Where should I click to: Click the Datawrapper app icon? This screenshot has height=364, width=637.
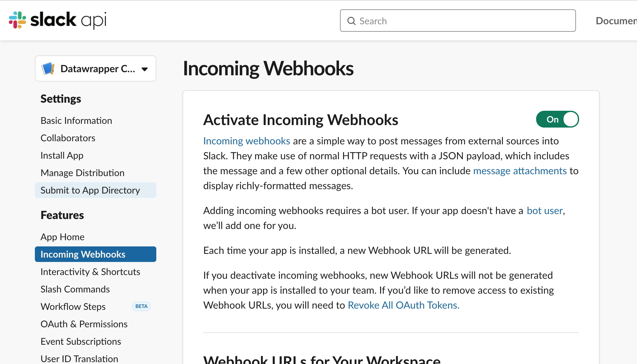[x=48, y=68]
